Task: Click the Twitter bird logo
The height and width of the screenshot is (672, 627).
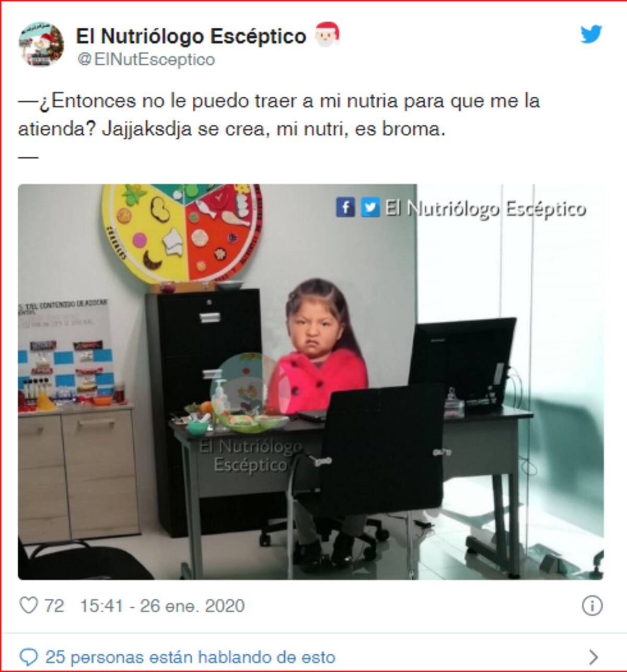Action: point(591,34)
